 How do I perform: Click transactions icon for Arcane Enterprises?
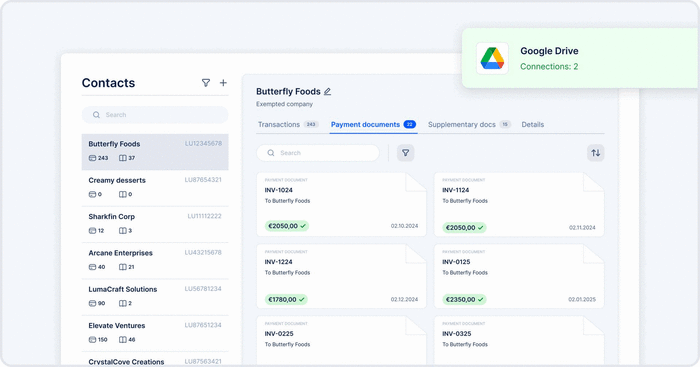92,267
